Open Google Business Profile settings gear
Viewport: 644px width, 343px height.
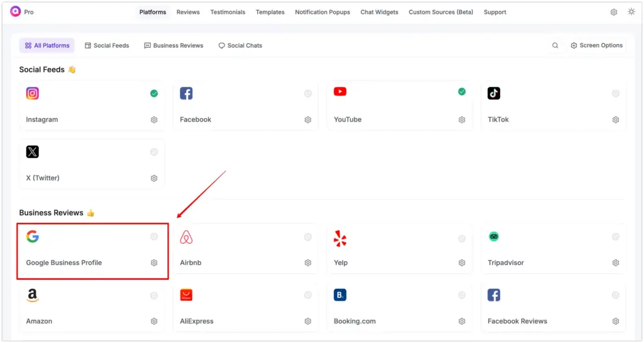pos(154,263)
